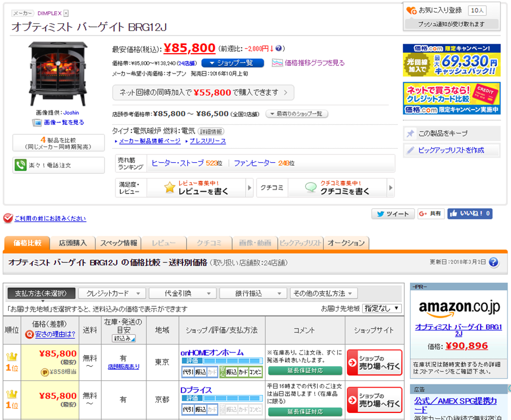Click the 安さの理由は? link
Viewport: 511px width, 420px height.
[55, 334]
